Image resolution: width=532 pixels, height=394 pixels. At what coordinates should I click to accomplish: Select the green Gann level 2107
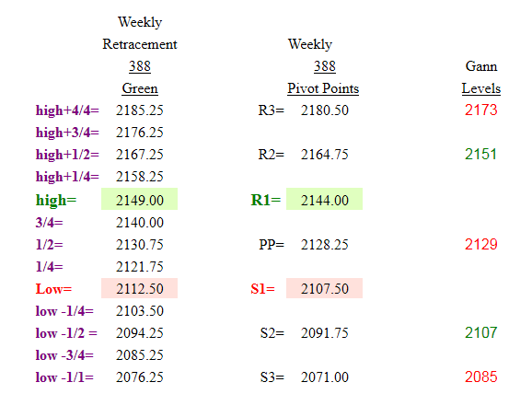click(480, 332)
